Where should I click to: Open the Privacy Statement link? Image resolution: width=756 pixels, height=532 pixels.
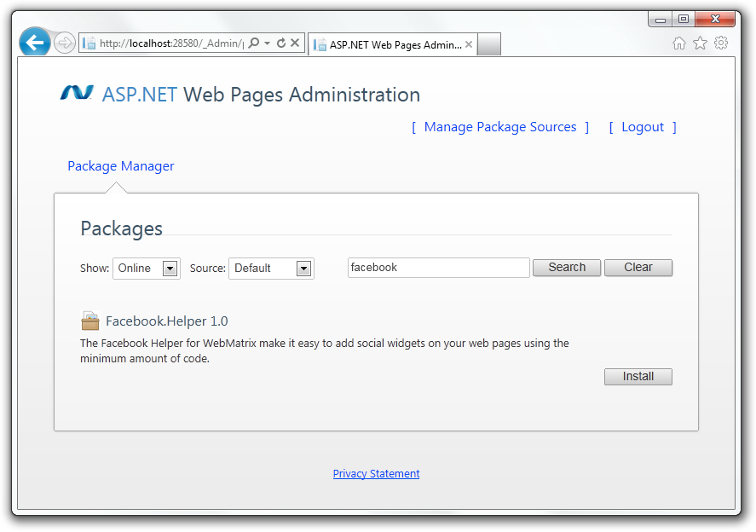[x=376, y=473]
